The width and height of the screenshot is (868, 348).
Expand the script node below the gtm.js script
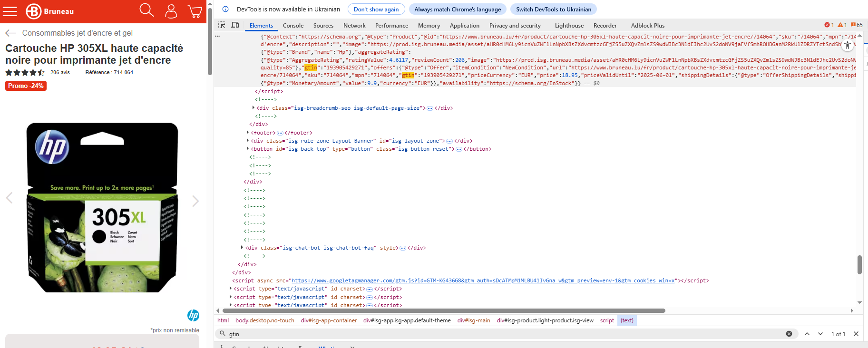tap(231, 289)
